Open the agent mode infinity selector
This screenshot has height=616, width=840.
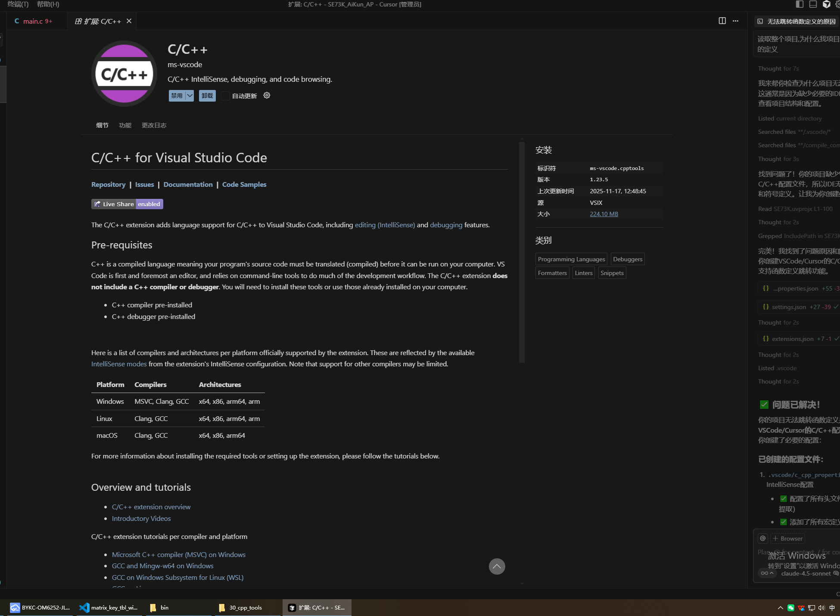tap(767, 573)
